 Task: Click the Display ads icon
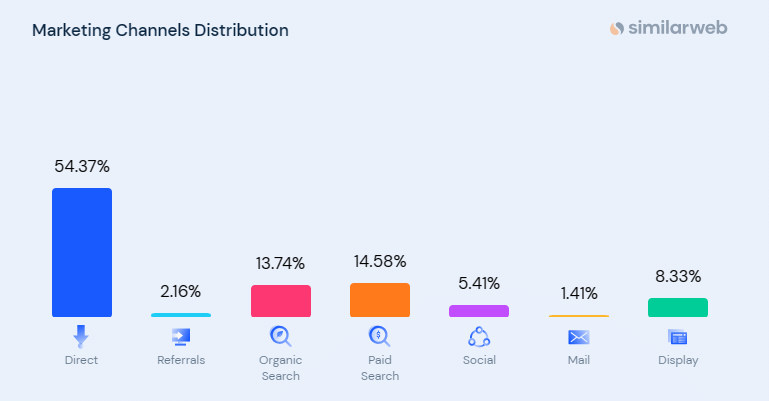678,337
